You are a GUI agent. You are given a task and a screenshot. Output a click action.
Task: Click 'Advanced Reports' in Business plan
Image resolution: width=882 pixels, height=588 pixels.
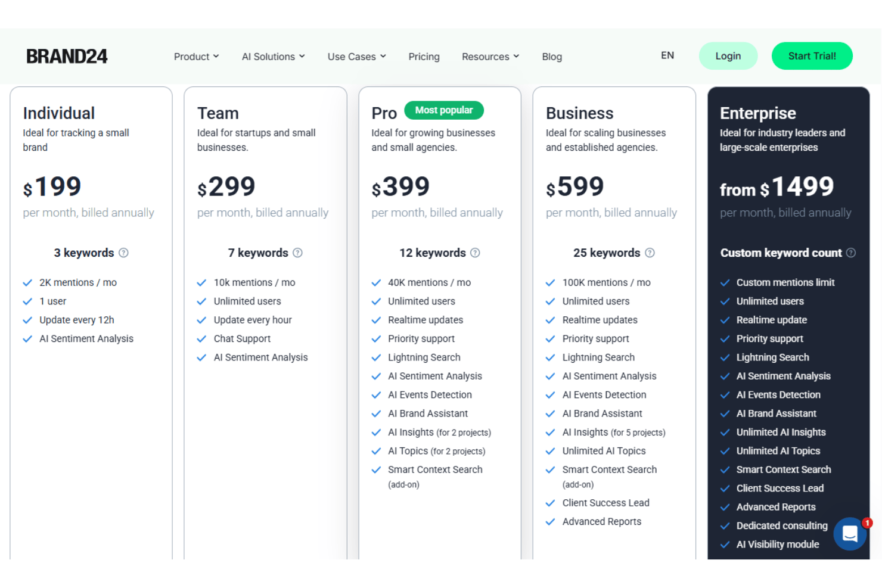[x=602, y=522]
